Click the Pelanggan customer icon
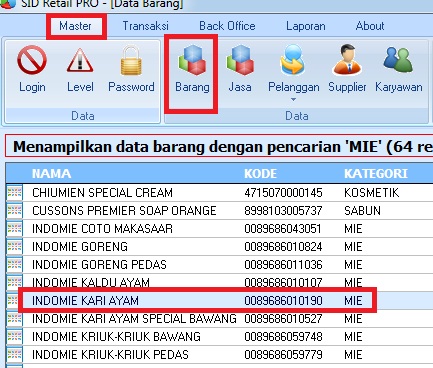The image size is (433, 368). click(x=293, y=60)
